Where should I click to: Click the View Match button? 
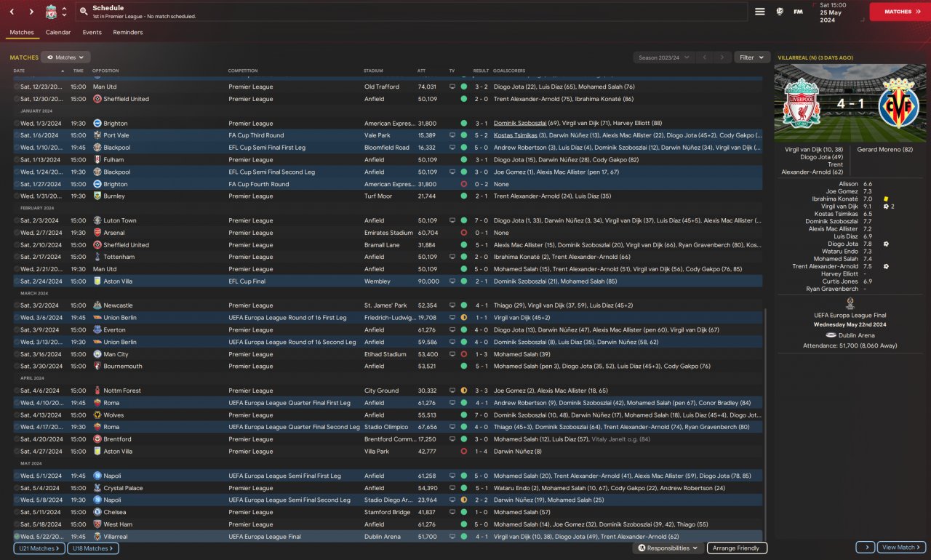click(x=901, y=548)
